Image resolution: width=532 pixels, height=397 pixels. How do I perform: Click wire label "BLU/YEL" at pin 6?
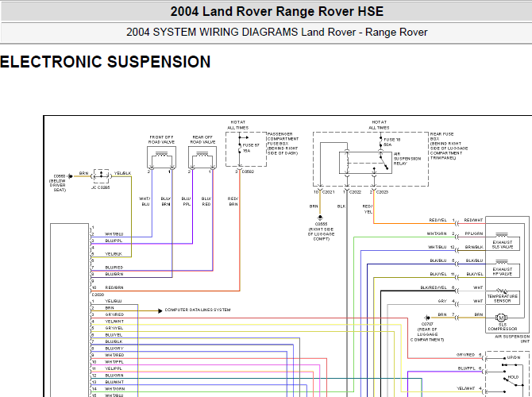pyautogui.click(x=114, y=335)
